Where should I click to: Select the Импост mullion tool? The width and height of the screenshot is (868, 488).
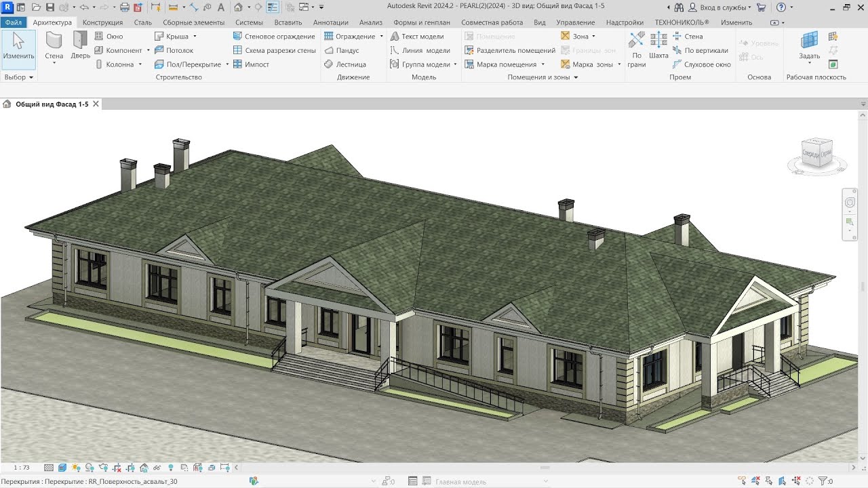point(251,64)
